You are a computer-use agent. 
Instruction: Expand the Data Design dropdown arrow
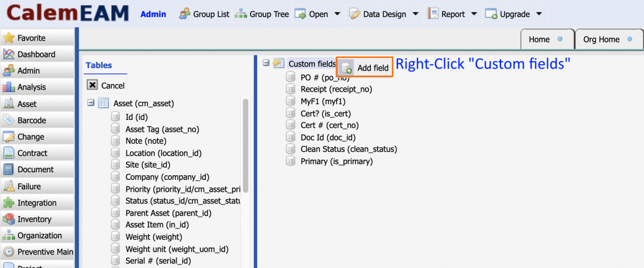416,14
